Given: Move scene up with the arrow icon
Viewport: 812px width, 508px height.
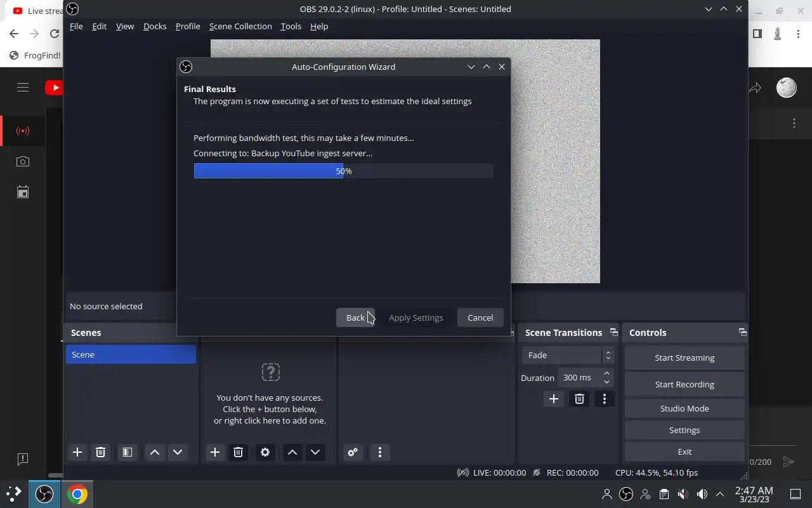Looking at the screenshot, I should pos(155,452).
